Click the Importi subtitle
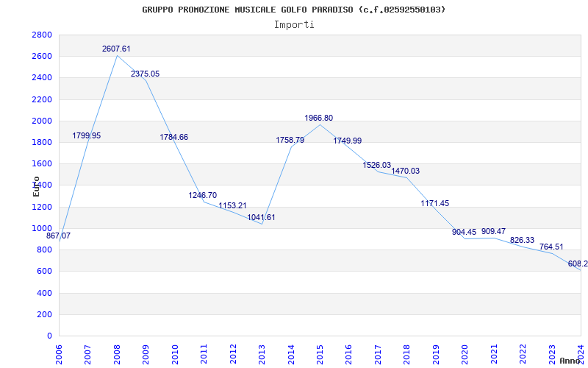The height and width of the screenshot is (368, 588). (x=294, y=25)
